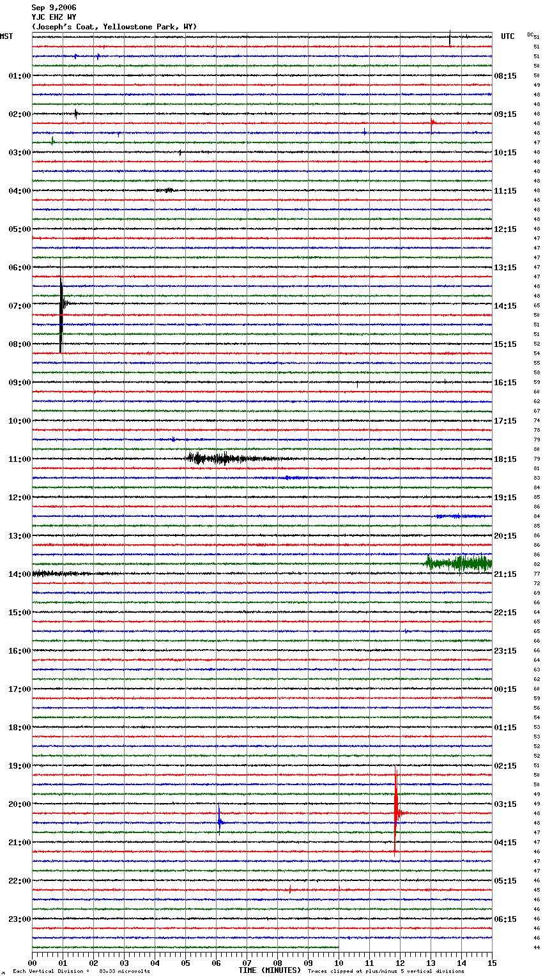Select the '12:15' UTC row label
This screenshot has height=980, width=543.
click(x=505, y=229)
